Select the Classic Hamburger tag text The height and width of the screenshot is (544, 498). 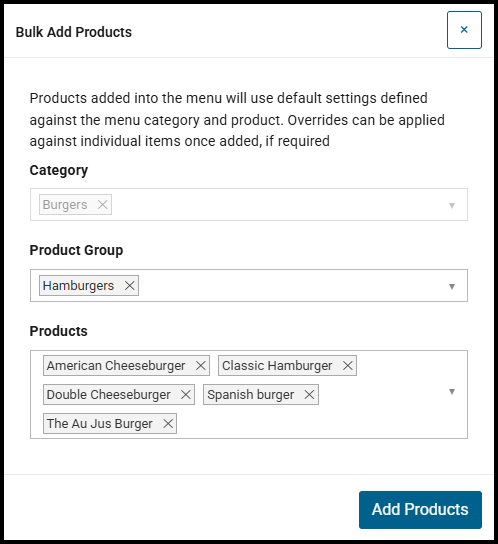277,366
